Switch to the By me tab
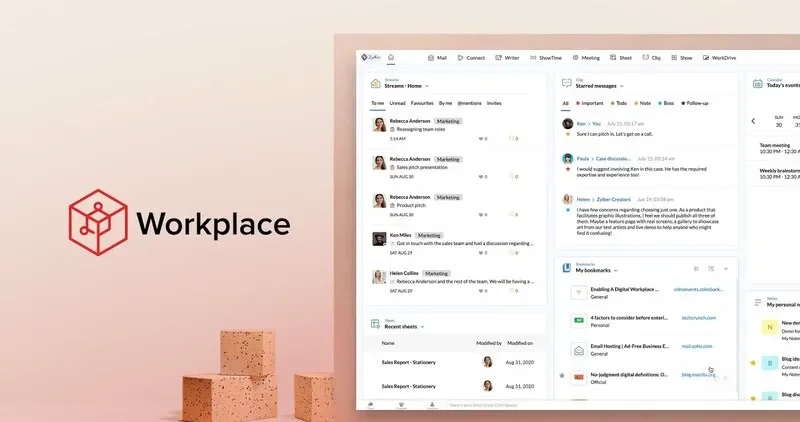 (x=445, y=103)
